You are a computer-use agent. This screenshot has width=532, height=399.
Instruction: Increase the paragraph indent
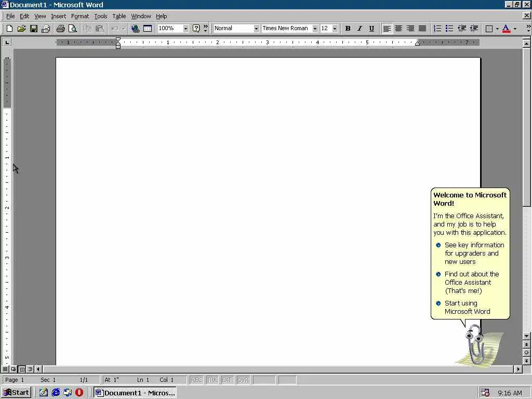474,29
